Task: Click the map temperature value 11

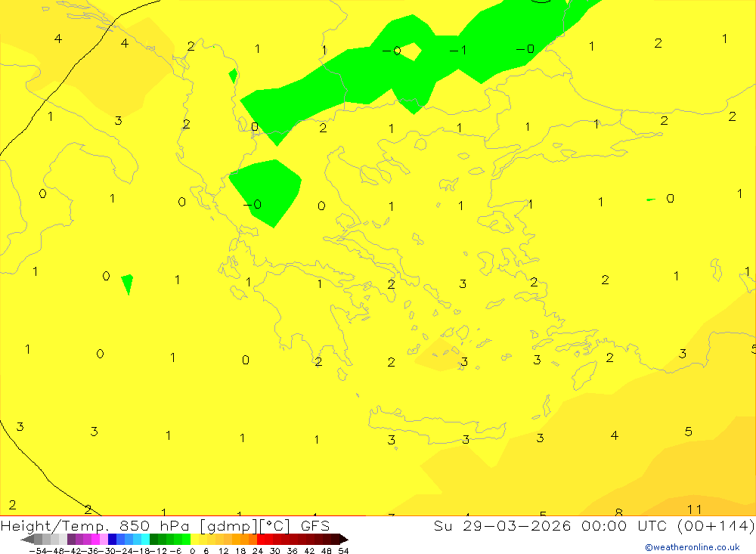Action: click(694, 509)
